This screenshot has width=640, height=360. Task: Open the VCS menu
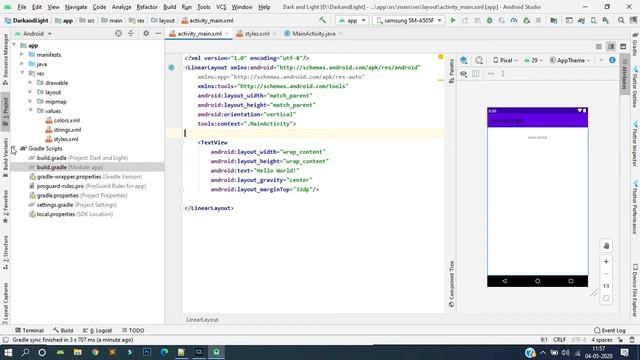tap(221, 7)
